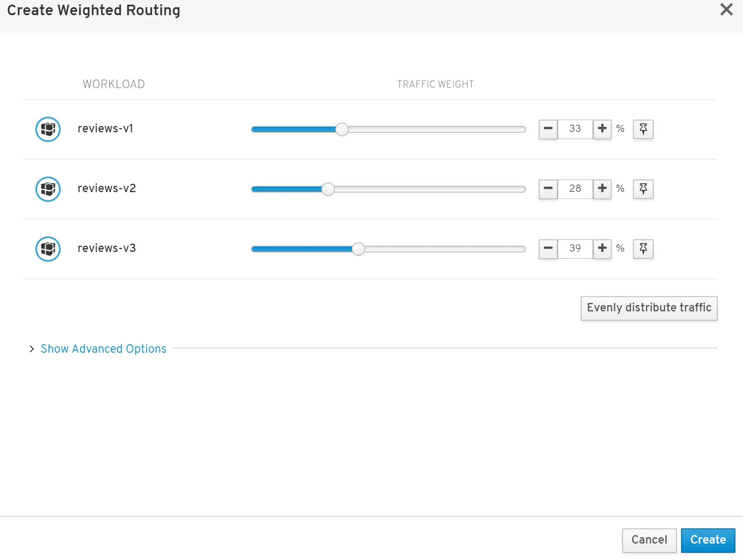Decrease reviews-v3 weight with minus button
The image size is (743, 560).
pos(548,249)
